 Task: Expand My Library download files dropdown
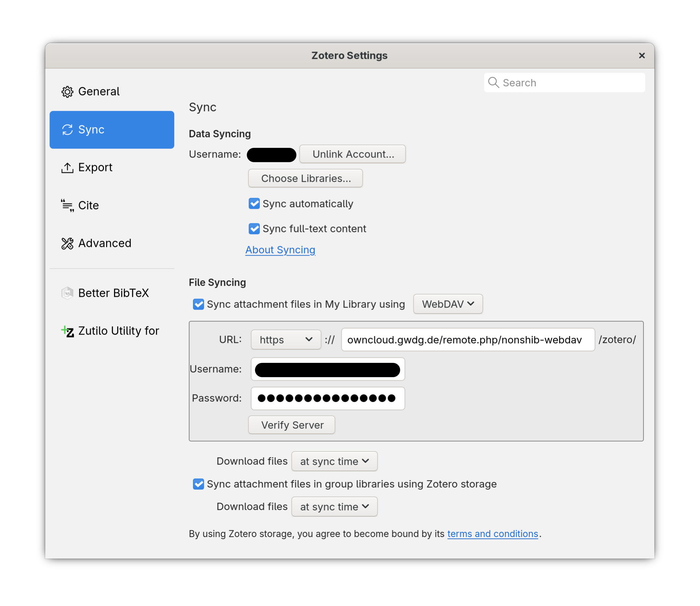coord(334,461)
